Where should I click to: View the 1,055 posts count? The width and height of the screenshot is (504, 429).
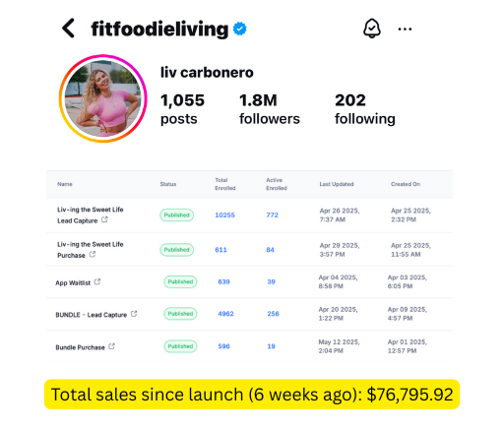pyautogui.click(x=182, y=109)
